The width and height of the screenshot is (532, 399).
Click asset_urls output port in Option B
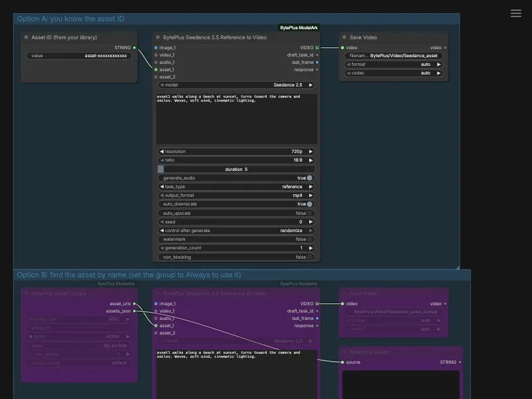134,304
